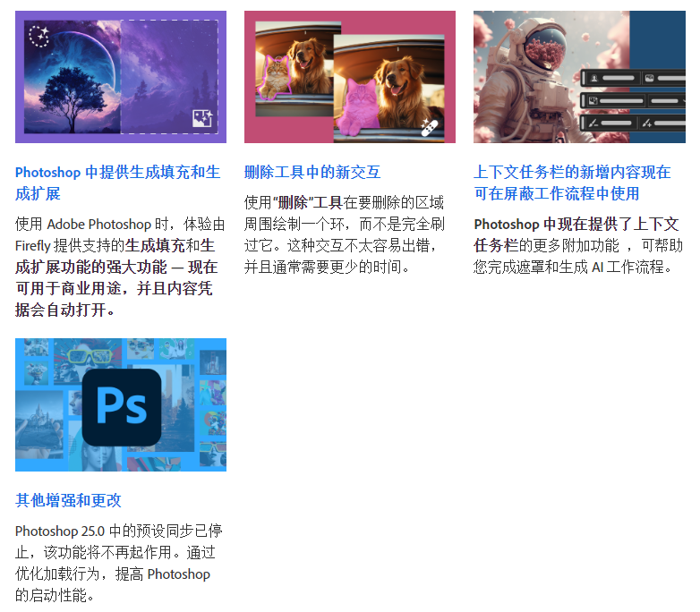Open link '其他增强和更改'
Image resolution: width=700 pixels, height=612 pixels.
pos(68,500)
